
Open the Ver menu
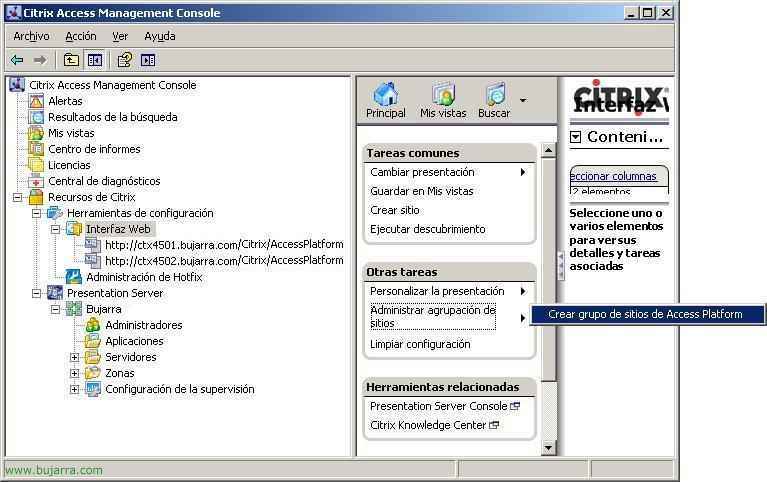pyautogui.click(x=120, y=36)
